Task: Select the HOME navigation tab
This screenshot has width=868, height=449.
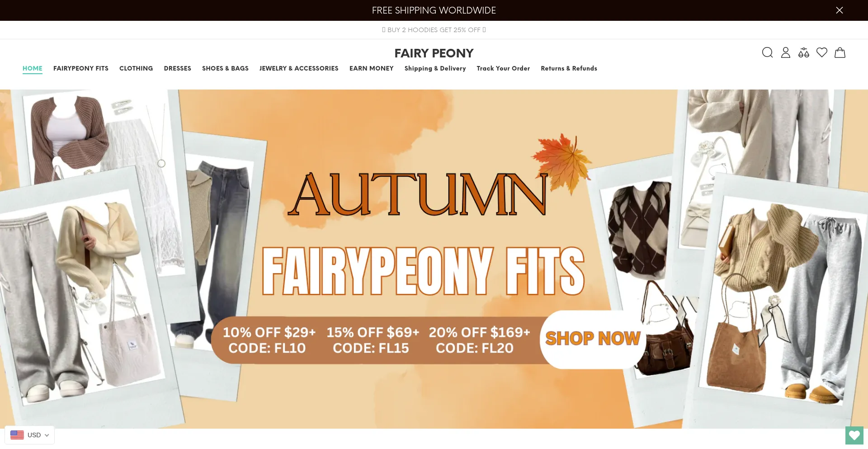Action: tap(33, 68)
